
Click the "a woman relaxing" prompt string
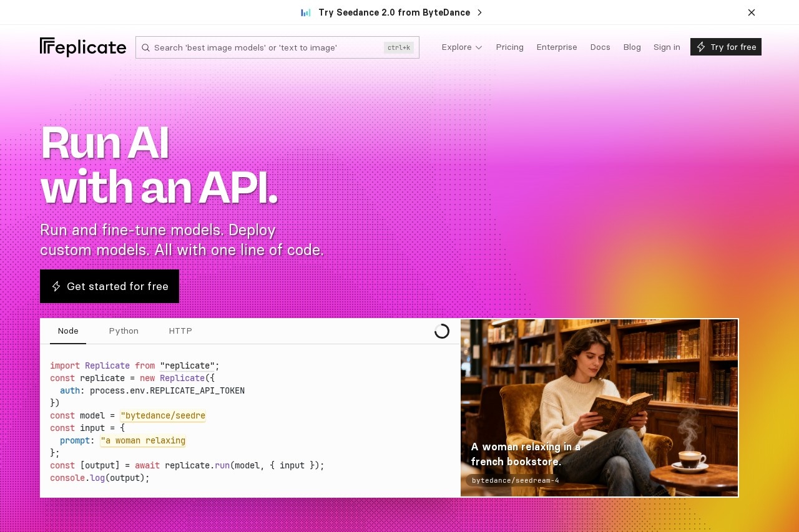coord(143,440)
